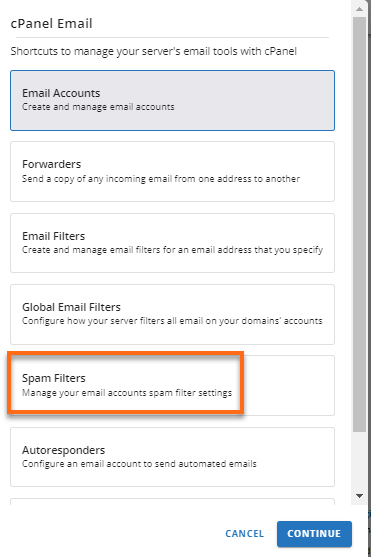Click the 'cPanel Email' dialog title

tap(52, 23)
